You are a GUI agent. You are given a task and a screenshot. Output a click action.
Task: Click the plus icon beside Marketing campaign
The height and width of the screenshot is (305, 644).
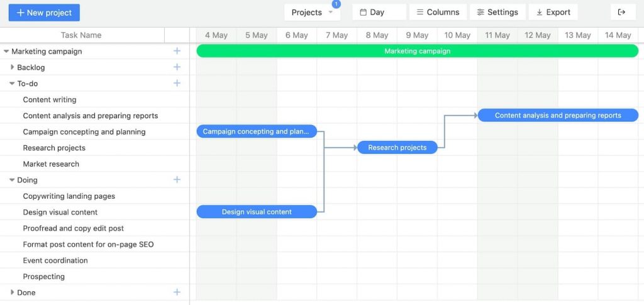177,51
